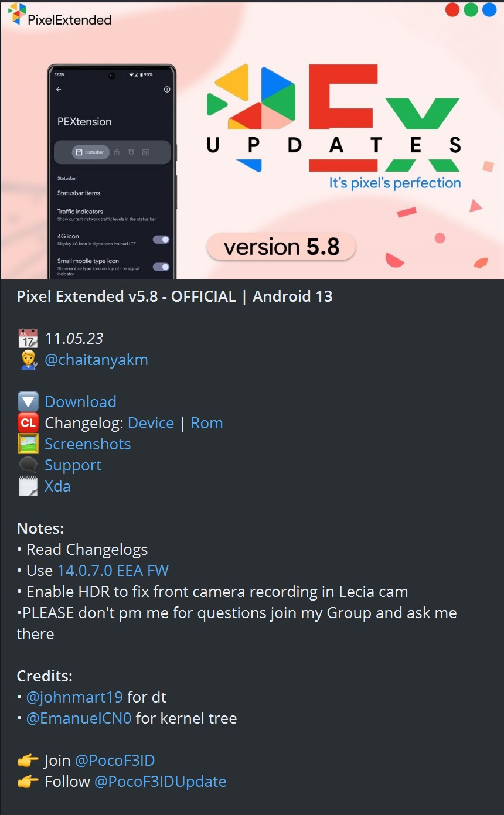Click the speech bubble Support icon

coord(28,465)
